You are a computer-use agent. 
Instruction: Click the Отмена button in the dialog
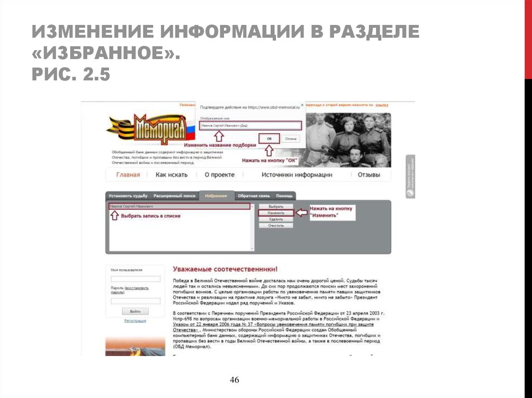[x=290, y=138]
